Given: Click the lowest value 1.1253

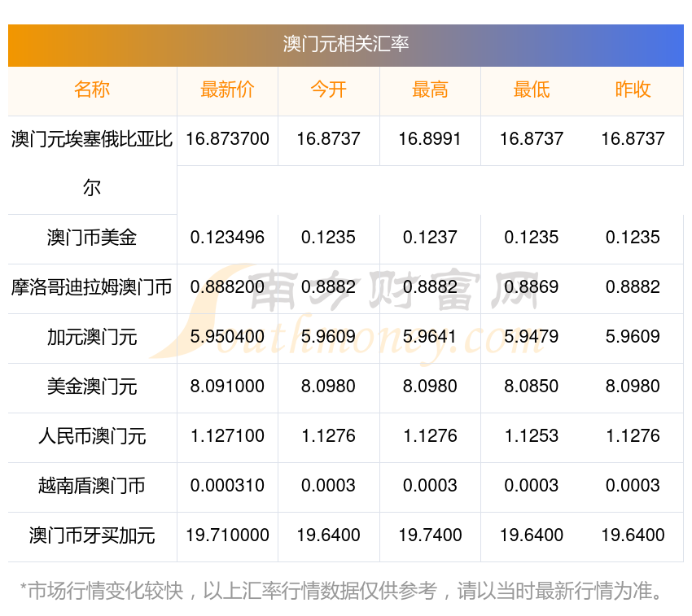Looking at the screenshot, I should [x=532, y=436].
